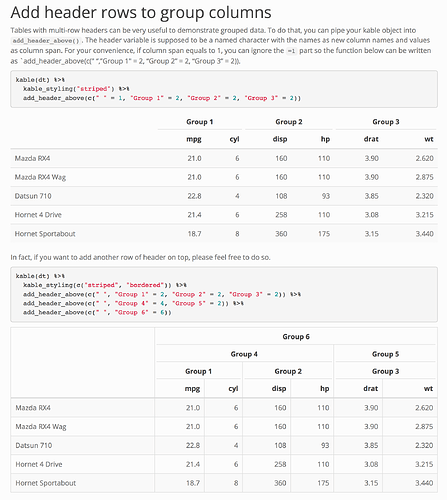Click "Group 2" header below Group 4
Image resolution: width=447 pixels, height=500 pixels.
point(288,371)
